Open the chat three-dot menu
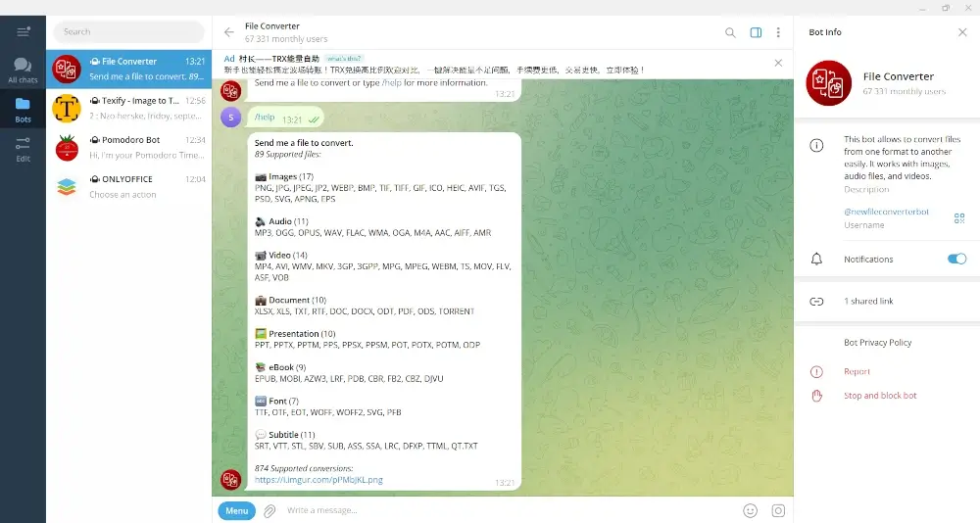Screen dimensions: 980x523 pyautogui.click(x=778, y=32)
